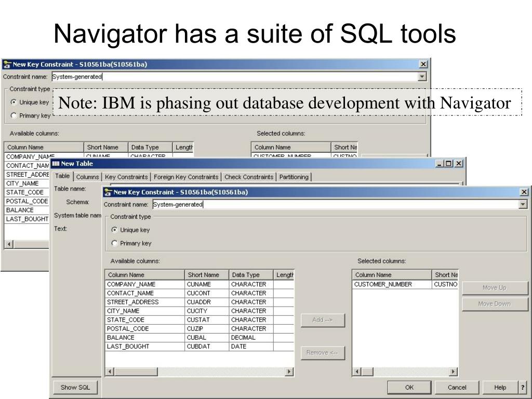
Task: Switch to the Partitioning tab
Action: coord(294,177)
